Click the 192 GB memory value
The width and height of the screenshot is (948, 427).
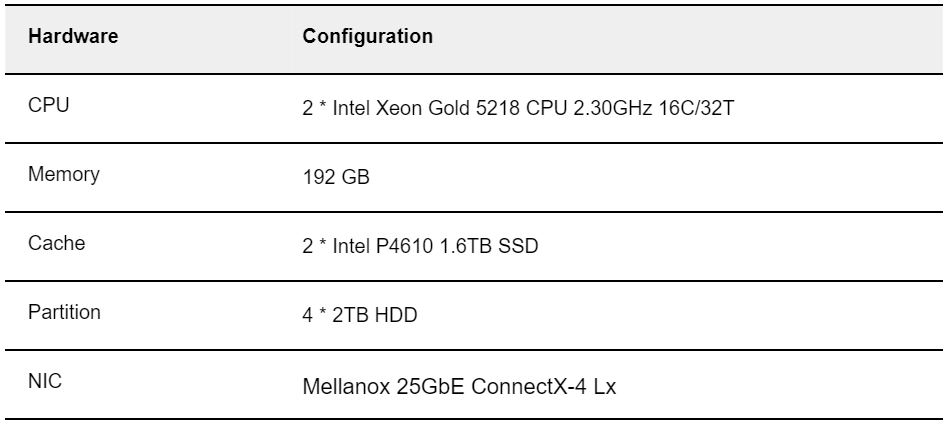pyautogui.click(x=336, y=178)
